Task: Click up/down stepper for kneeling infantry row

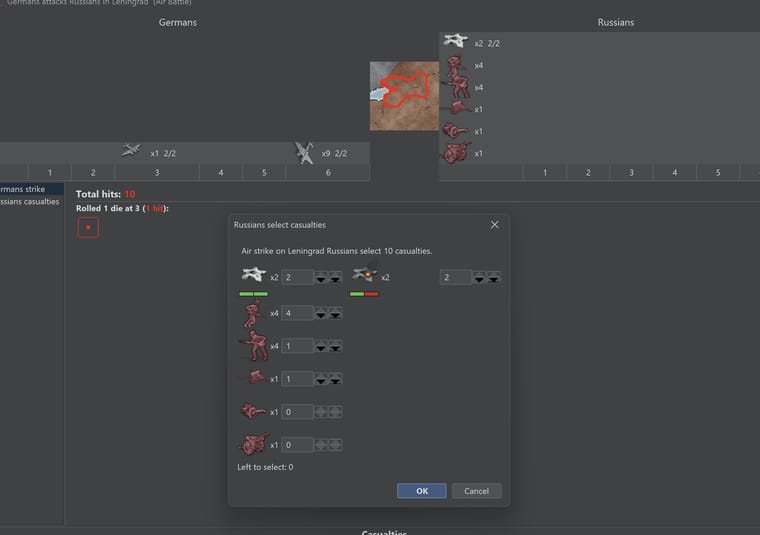Action: 320,313
